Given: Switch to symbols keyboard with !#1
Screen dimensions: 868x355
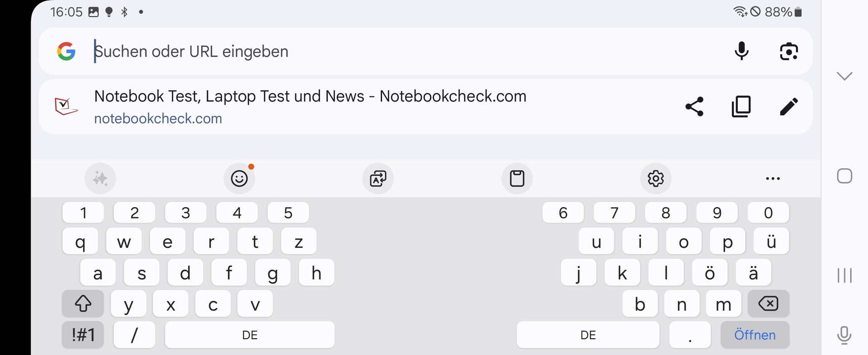Looking at the screenshot, I should 83,335.
